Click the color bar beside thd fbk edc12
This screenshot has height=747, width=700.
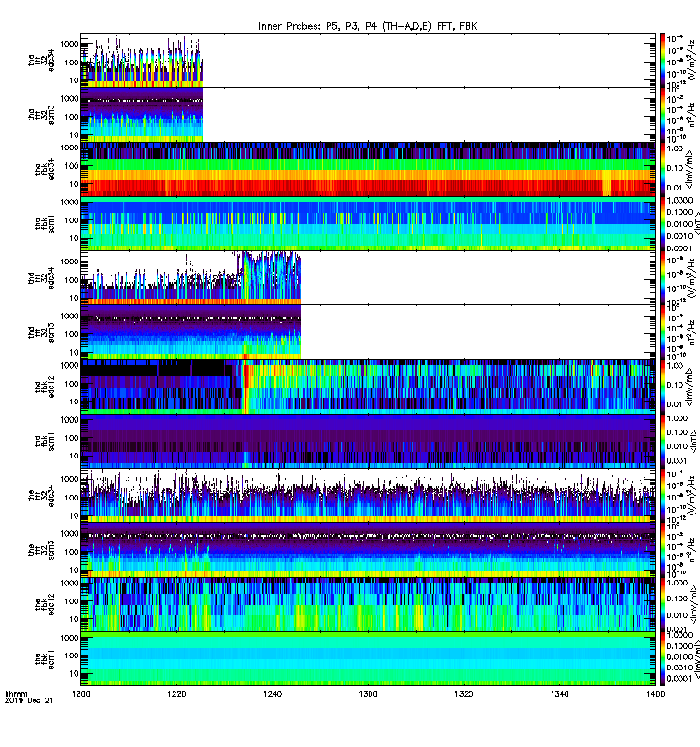(662, 387)
